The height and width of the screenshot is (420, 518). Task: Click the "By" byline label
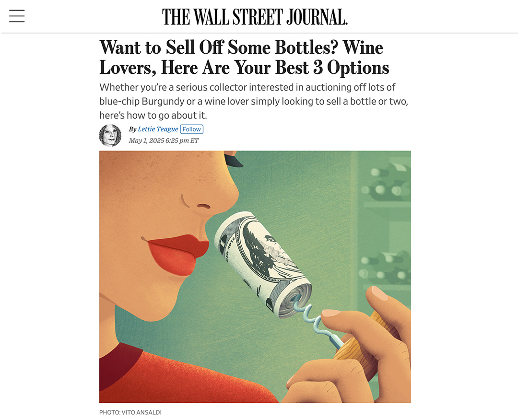point(132,129)
